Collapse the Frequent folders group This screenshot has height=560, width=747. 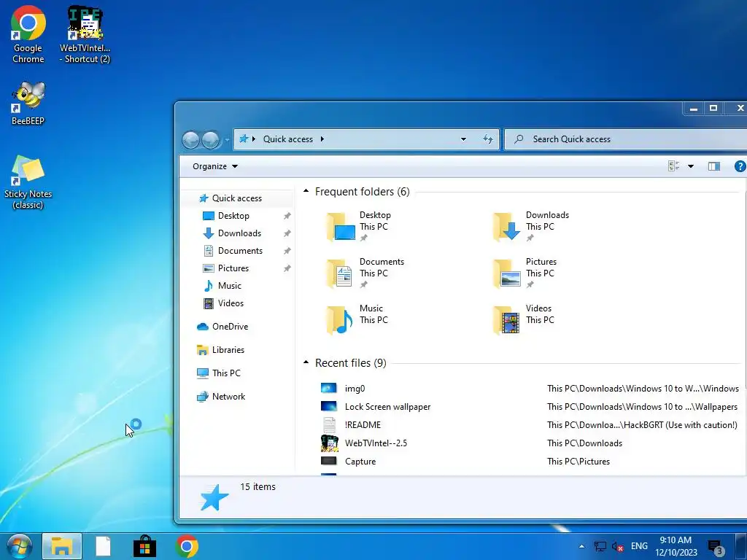point(306,191)
